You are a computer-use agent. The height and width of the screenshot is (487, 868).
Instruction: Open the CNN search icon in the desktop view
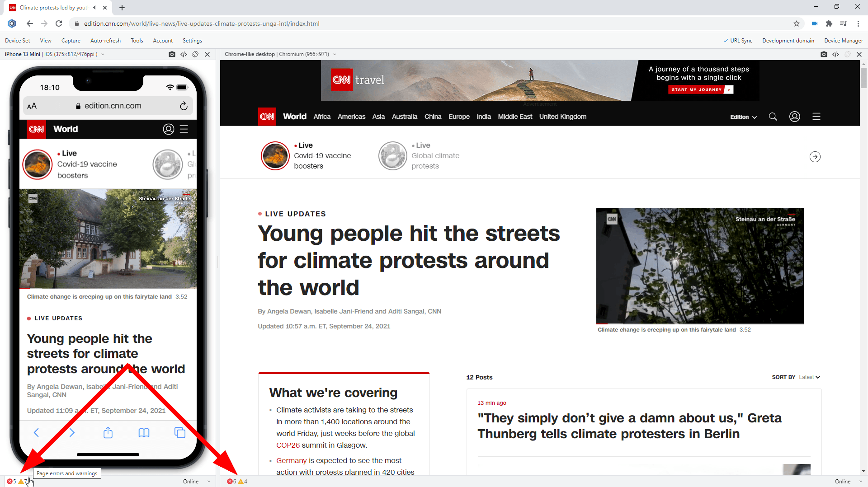pos(773,117)
